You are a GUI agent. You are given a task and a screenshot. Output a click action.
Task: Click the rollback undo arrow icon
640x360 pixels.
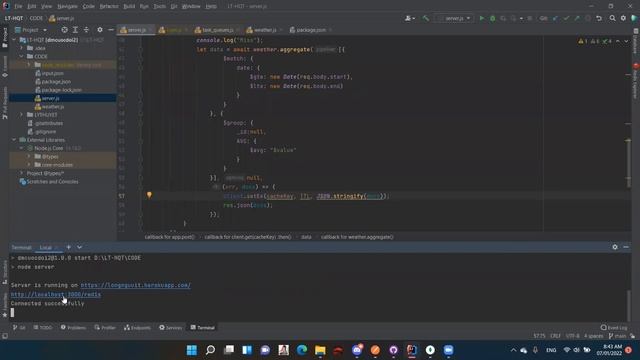point(599,18)
